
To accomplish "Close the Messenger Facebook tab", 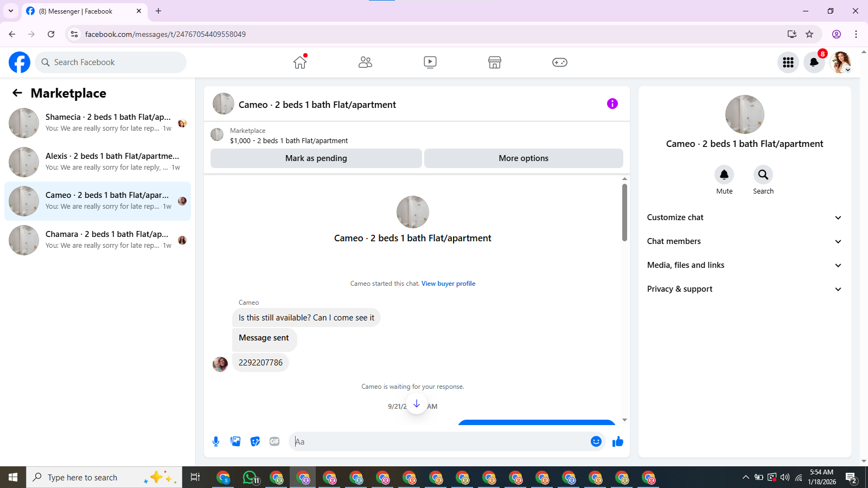I will coord(139,11).
